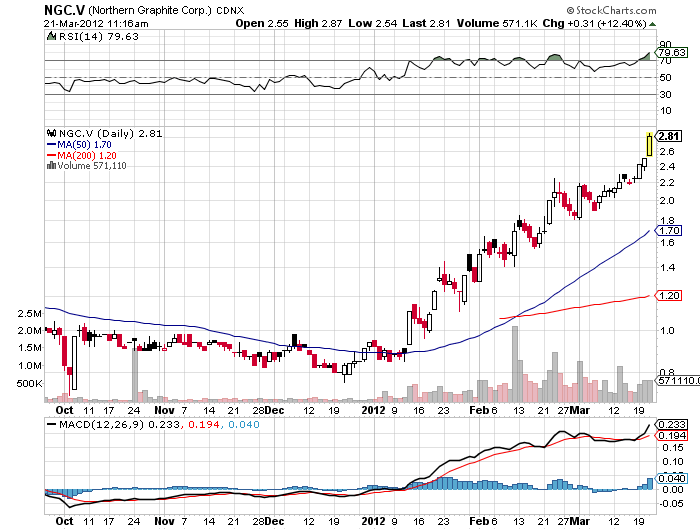
Task: Click the green up triangle after Chg
Action: coord(652,24)
